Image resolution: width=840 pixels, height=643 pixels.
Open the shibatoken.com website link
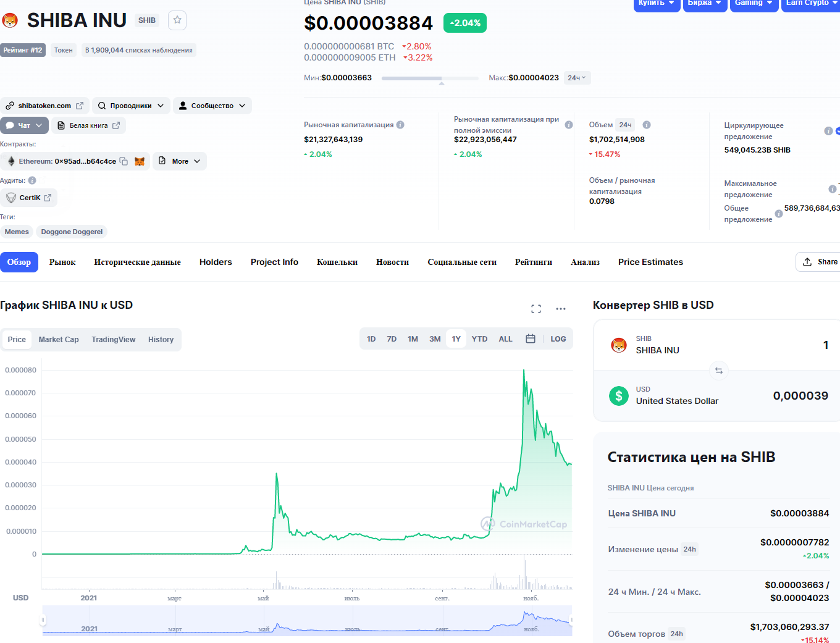tap(44, 106)
